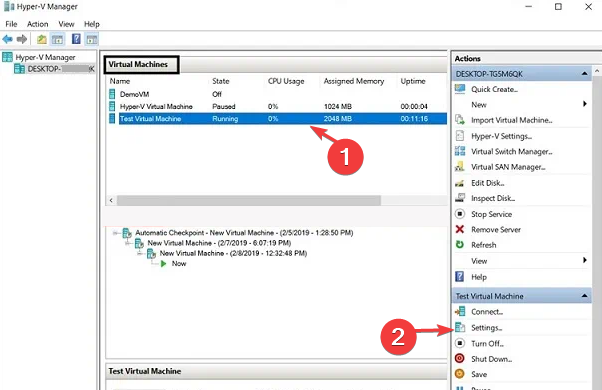Viewport: 602px width, 390px height.
Task: Collapse the New Virtual Machine 2/8/2019 node
Action: [x=140, y=254]
